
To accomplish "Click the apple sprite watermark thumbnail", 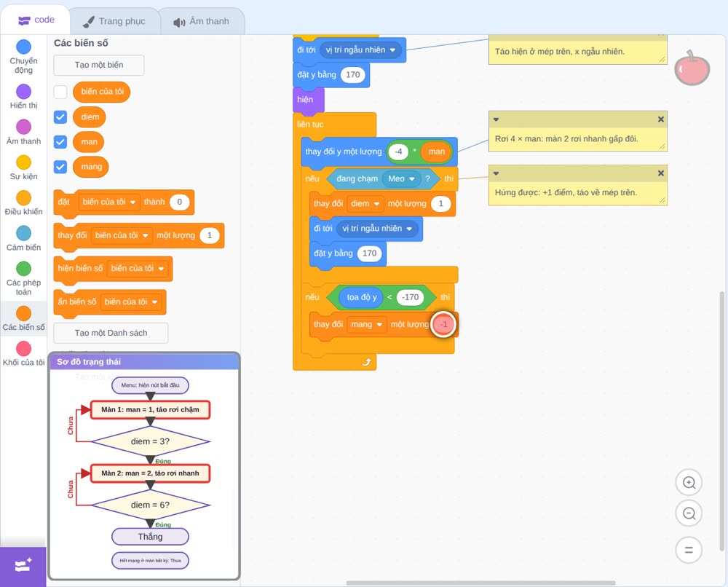I will pyautogui.click(x=692, y=68).
